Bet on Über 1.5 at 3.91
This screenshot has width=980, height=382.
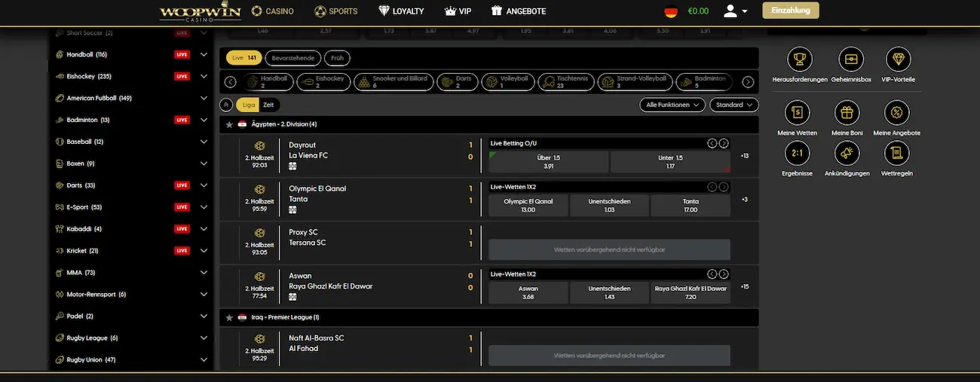[548, 162]
